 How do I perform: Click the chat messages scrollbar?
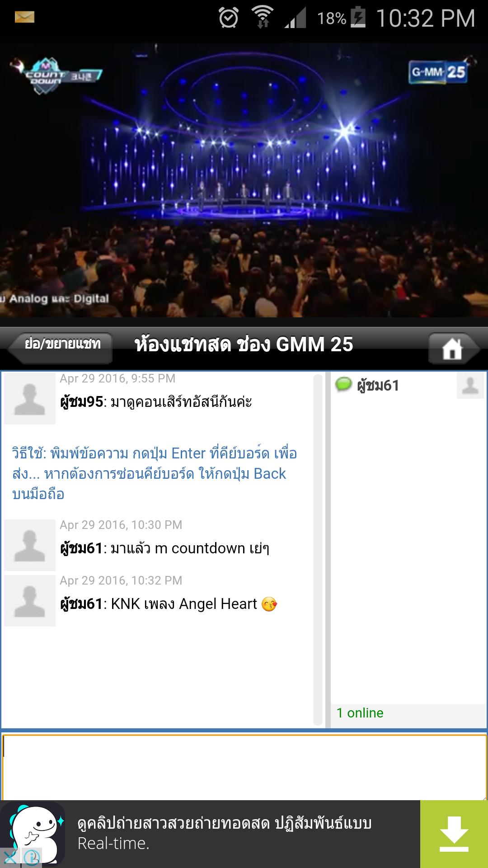[318, 549]
